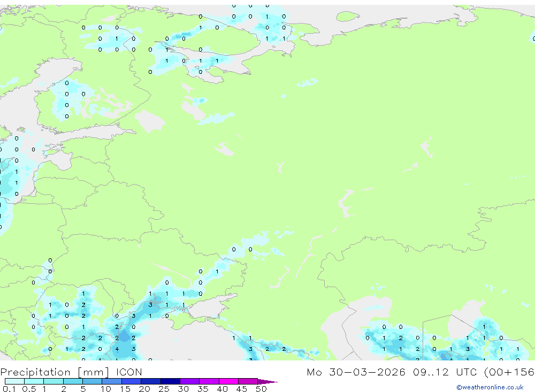Click the 0.1–0.5 mm legend color swatch
The image size is (535, 392).
[x=14, y=381]
